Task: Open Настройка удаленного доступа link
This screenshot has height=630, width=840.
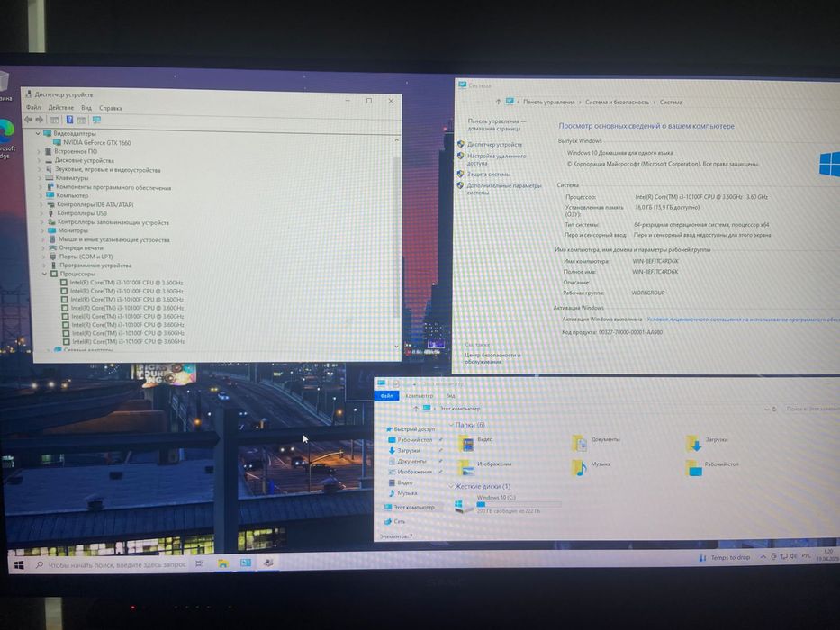Action: (x=496, y=159)
